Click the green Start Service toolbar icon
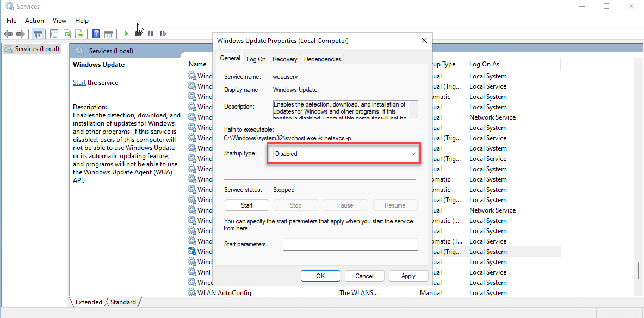 tap(126, 34)
